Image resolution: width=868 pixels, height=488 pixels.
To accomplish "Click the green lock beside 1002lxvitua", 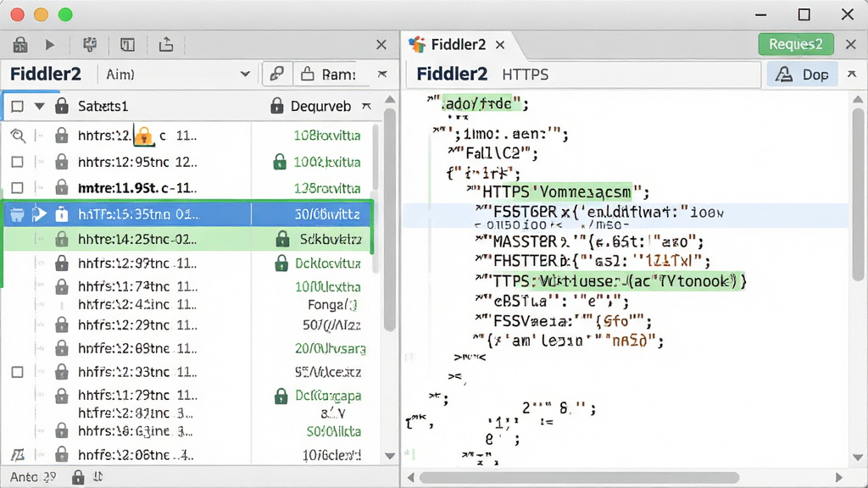I will pyautogui.click(x=280, y=162).
